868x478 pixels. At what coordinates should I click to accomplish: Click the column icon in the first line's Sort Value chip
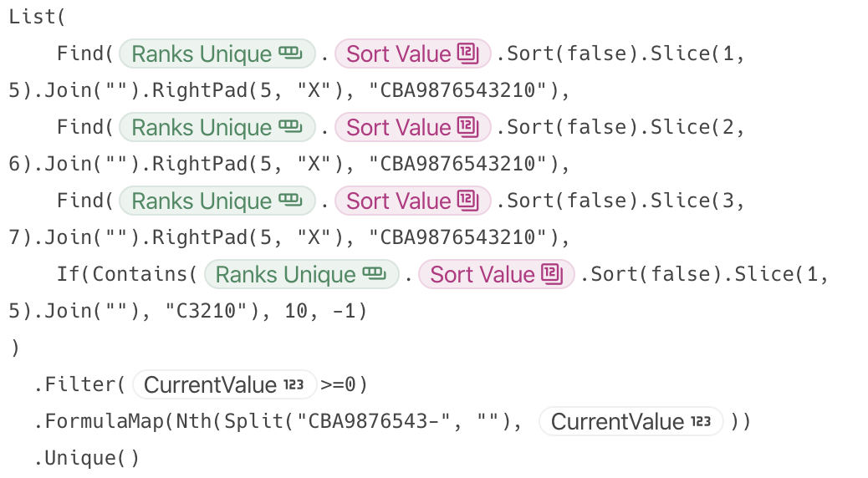pyautogui.click(x=467, y=54)
